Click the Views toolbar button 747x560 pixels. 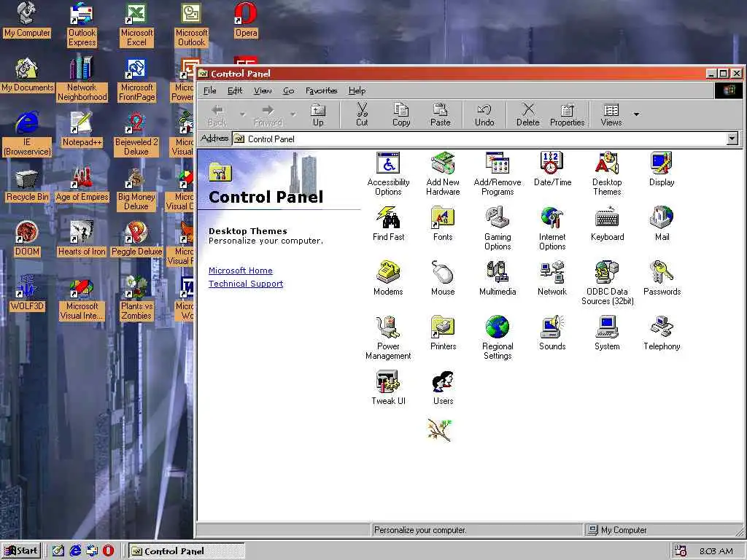[611, 116]
